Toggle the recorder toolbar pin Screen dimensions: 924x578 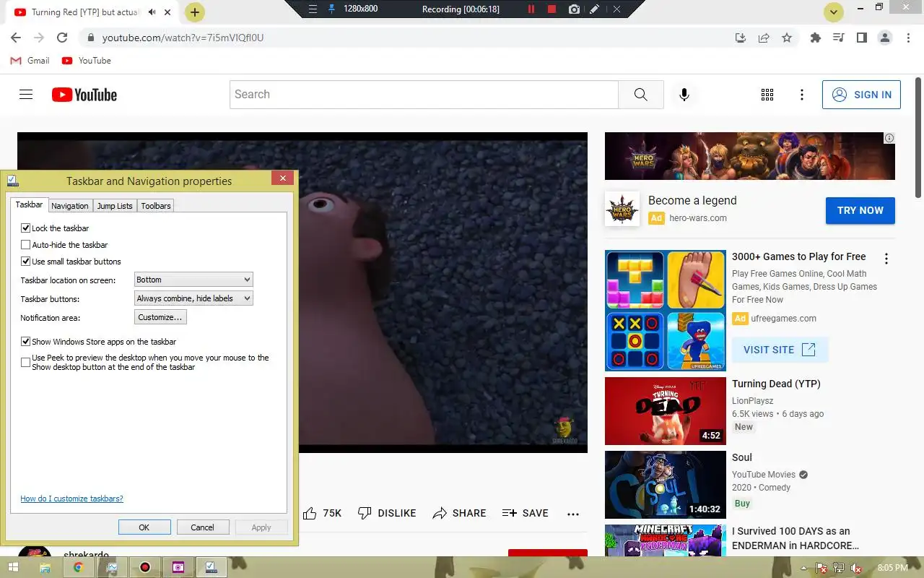point(331,9)
